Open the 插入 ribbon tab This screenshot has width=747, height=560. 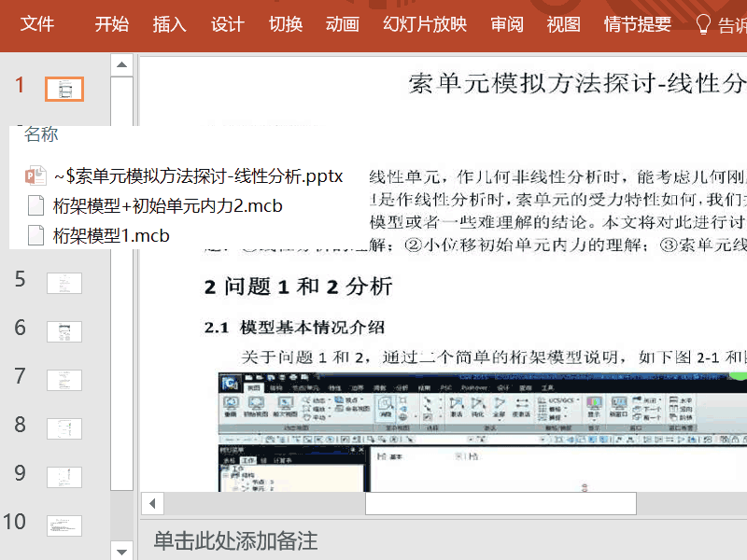(169, 24)
